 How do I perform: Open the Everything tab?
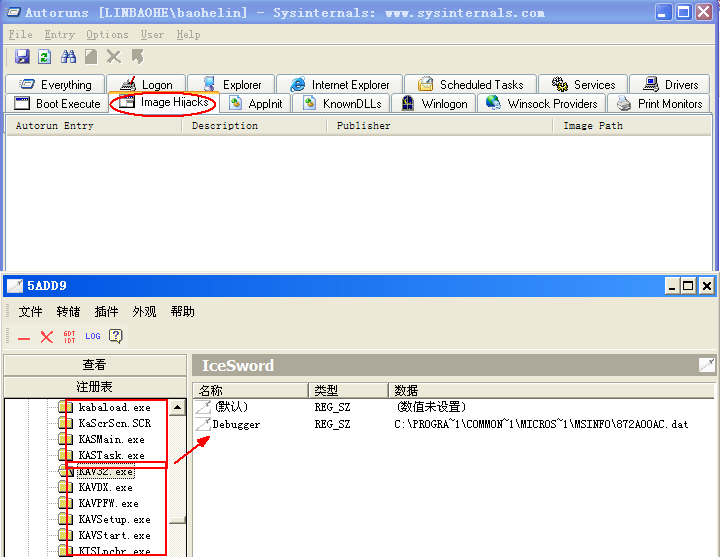tap(55, 84)
